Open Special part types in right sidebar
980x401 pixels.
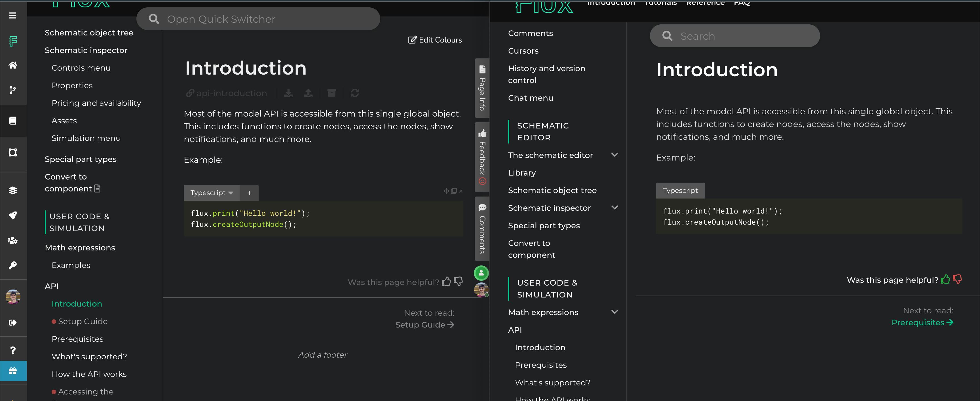[544, 226]
